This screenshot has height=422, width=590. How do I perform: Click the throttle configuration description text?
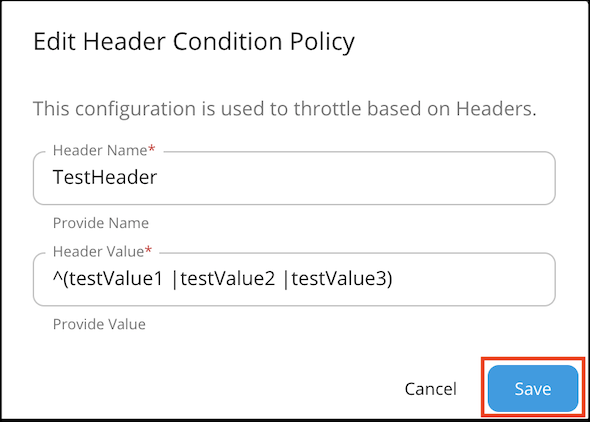(x=285, y=109)
